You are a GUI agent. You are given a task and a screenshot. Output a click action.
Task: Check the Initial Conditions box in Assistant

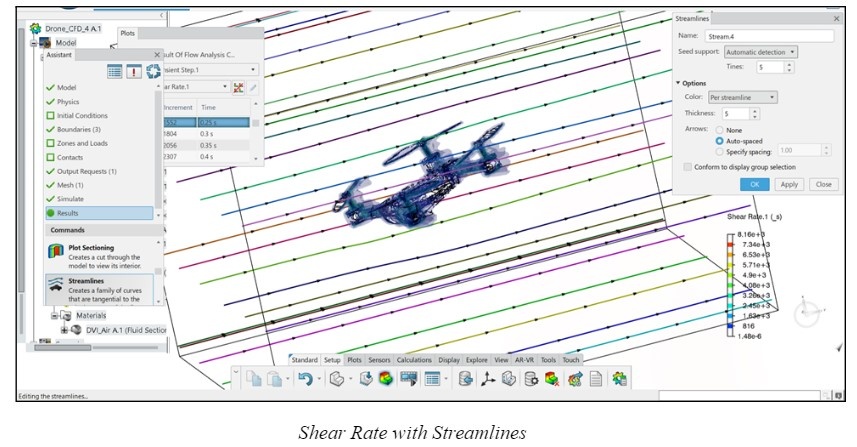(51, 116)
